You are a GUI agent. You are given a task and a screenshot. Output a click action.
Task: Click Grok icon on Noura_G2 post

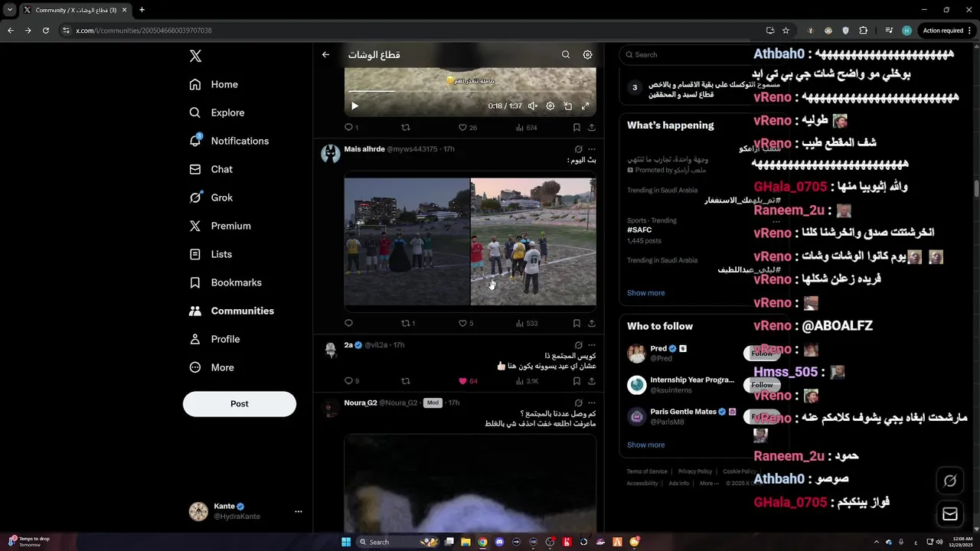pyautogui.click(x=578, y=403)
